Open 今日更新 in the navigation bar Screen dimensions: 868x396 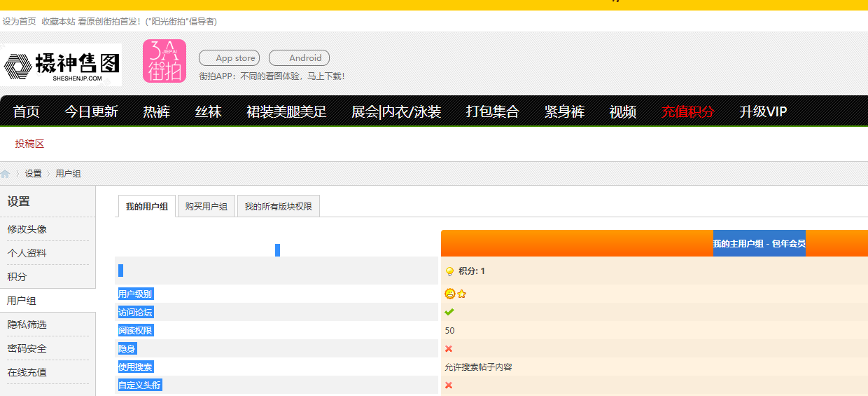coord(92,111)
